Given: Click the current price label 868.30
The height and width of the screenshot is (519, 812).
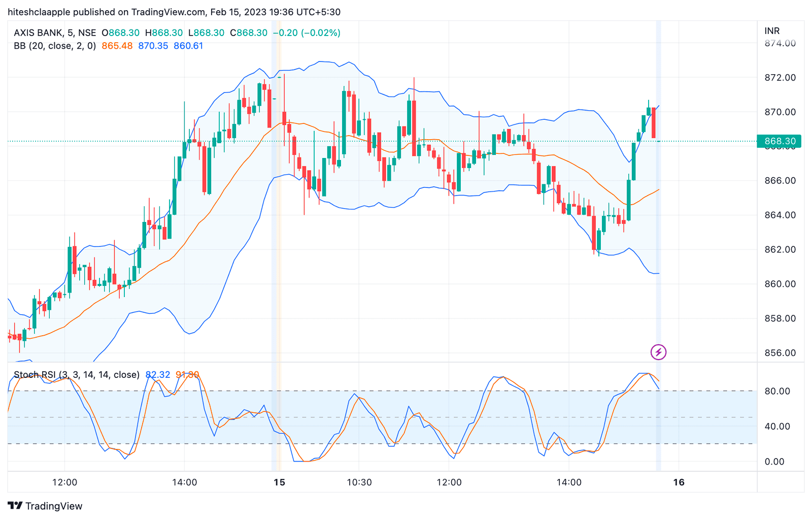Looking at the screenshot, I should (x=779, y=141).
